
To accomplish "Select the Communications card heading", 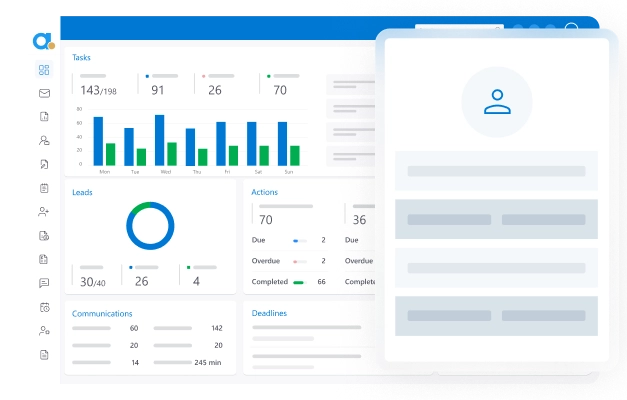I will (x=102, y=313).
